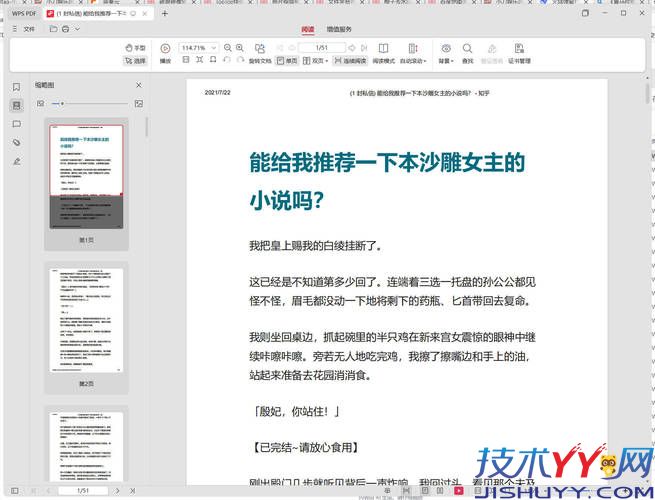Go to next page in status bar

[117, 490]
